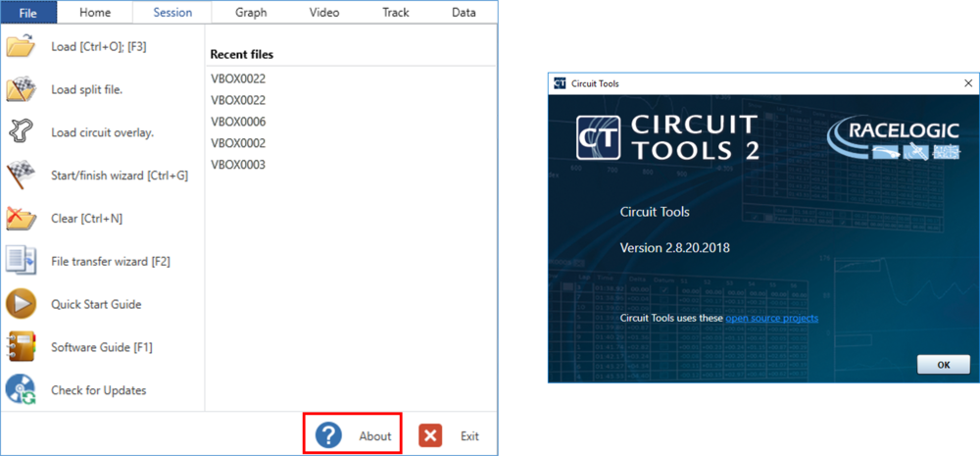The width and height of the screenshot is (980, 456).
Task: Choose Load circuit overlay entry
Action: point(103,132)
